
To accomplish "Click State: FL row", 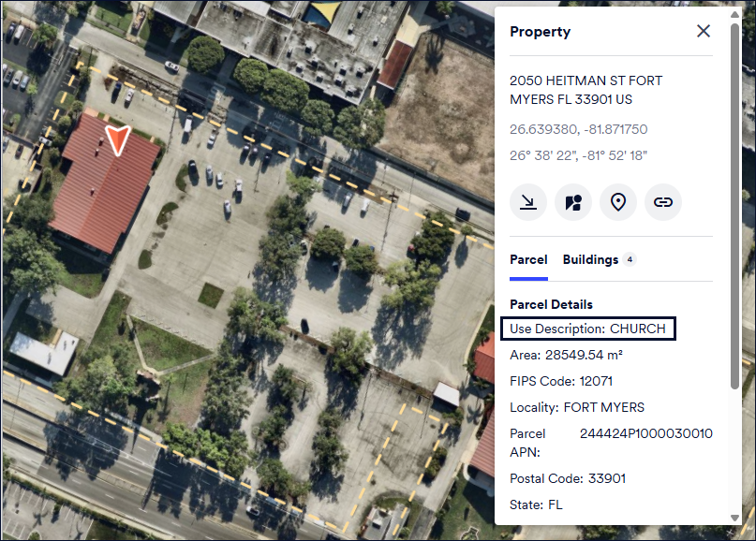I will pyautogui.click(x=536, y=504).
